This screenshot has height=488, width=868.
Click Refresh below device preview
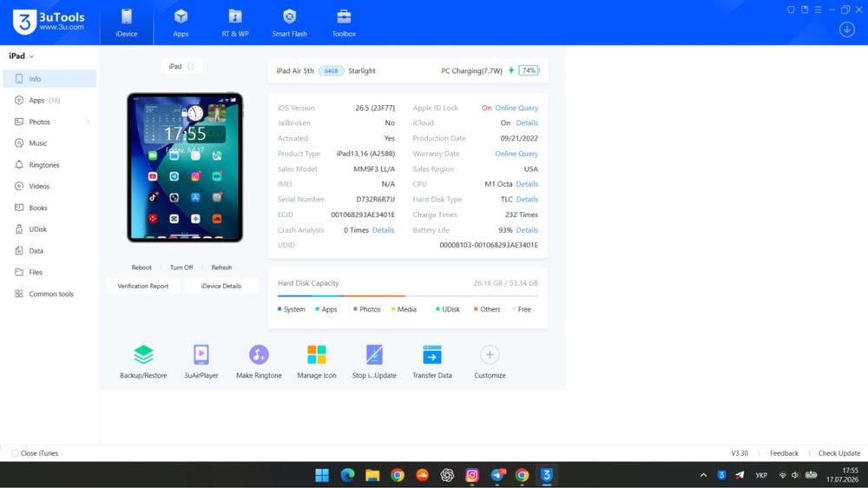[221, 267]
